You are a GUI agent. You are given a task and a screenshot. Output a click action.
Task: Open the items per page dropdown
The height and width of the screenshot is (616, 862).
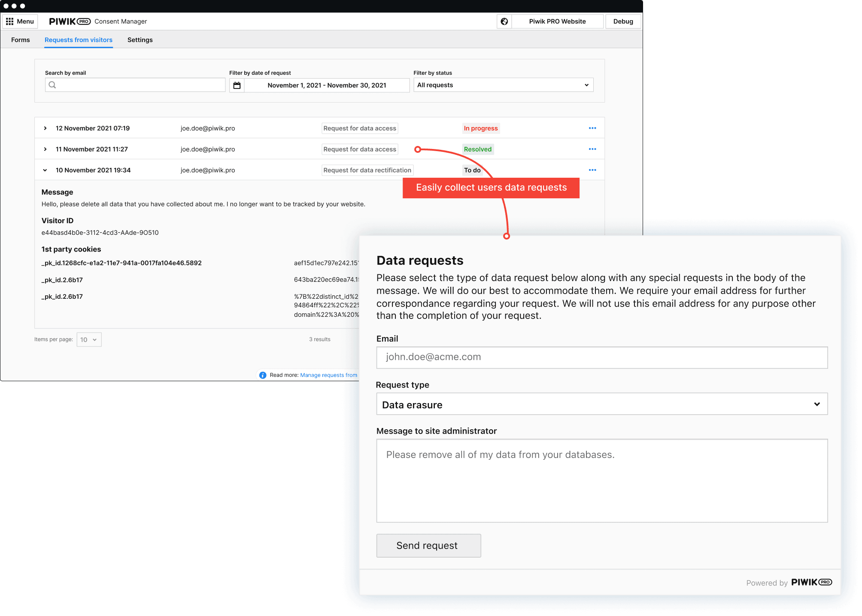(88, 339)
